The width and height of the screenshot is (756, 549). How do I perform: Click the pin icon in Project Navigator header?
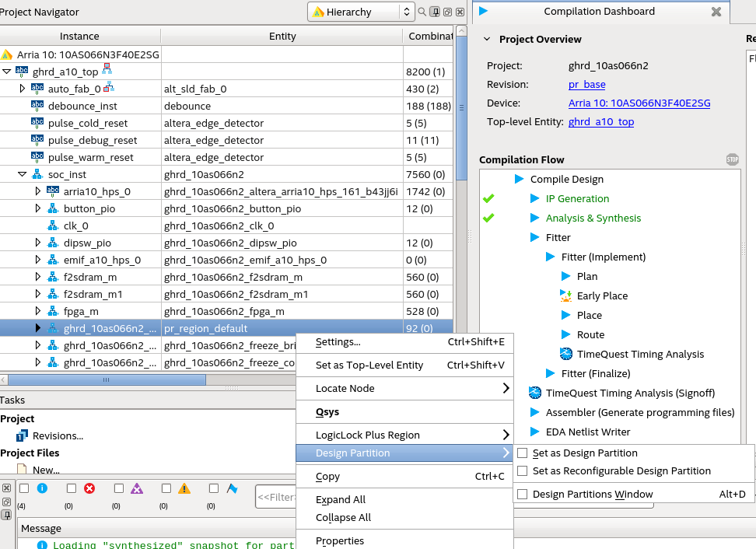[x=436, y=12]
